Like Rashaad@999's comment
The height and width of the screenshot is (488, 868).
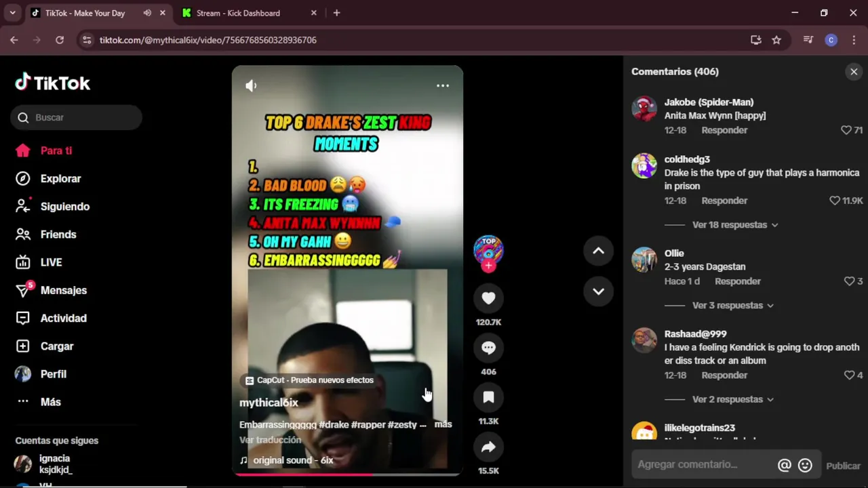coord(849,375)
